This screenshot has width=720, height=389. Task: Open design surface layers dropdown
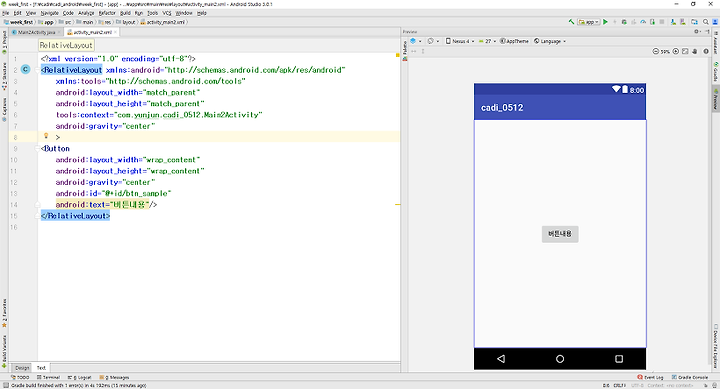(x=416, y=41)
